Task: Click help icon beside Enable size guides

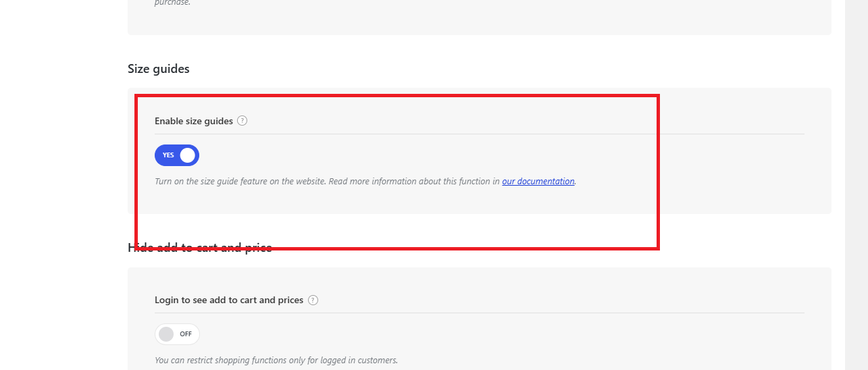Action: tap(242, 121)
